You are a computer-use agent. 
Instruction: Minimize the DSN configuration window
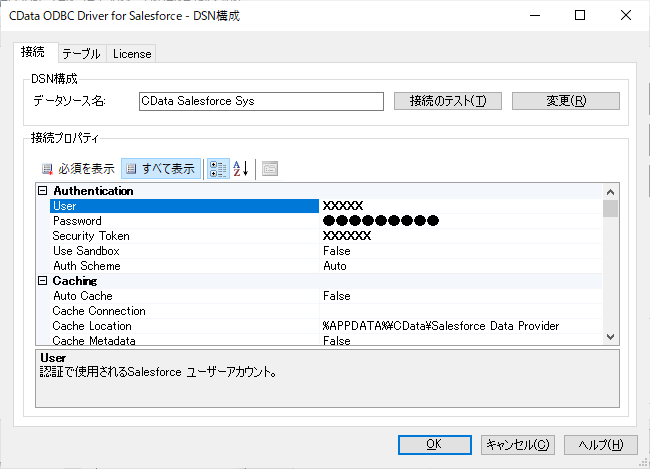535,15
